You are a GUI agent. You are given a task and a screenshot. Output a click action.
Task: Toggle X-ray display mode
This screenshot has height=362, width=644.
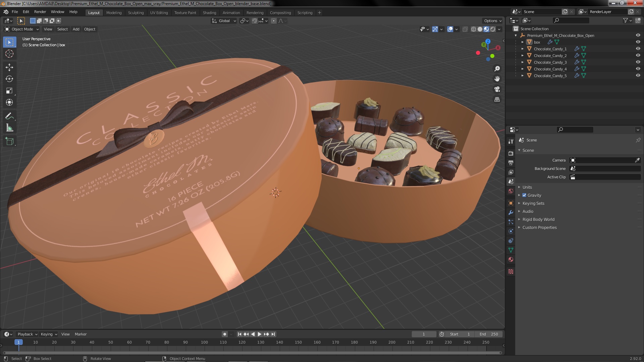click(x=465, y=29)
